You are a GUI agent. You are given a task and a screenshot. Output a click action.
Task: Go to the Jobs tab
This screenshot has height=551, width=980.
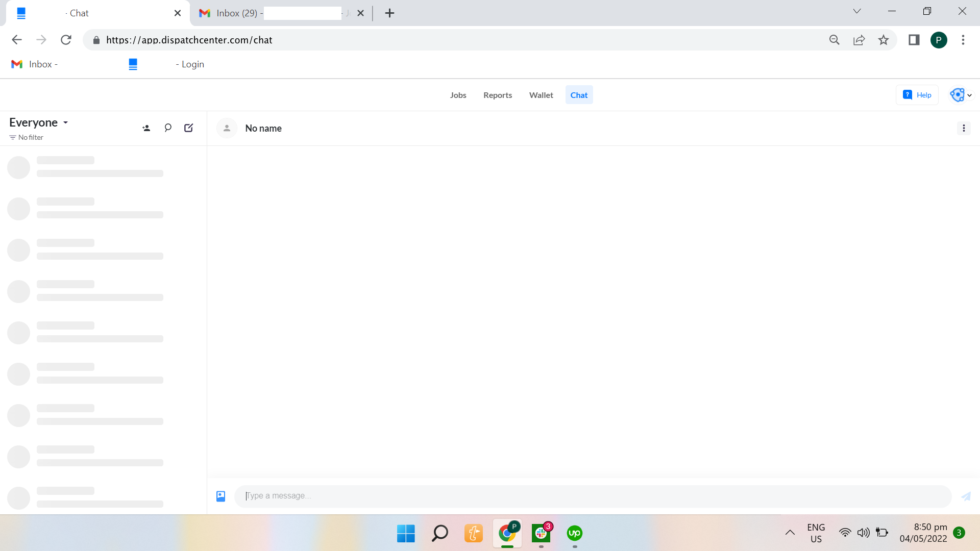point(458,95)
